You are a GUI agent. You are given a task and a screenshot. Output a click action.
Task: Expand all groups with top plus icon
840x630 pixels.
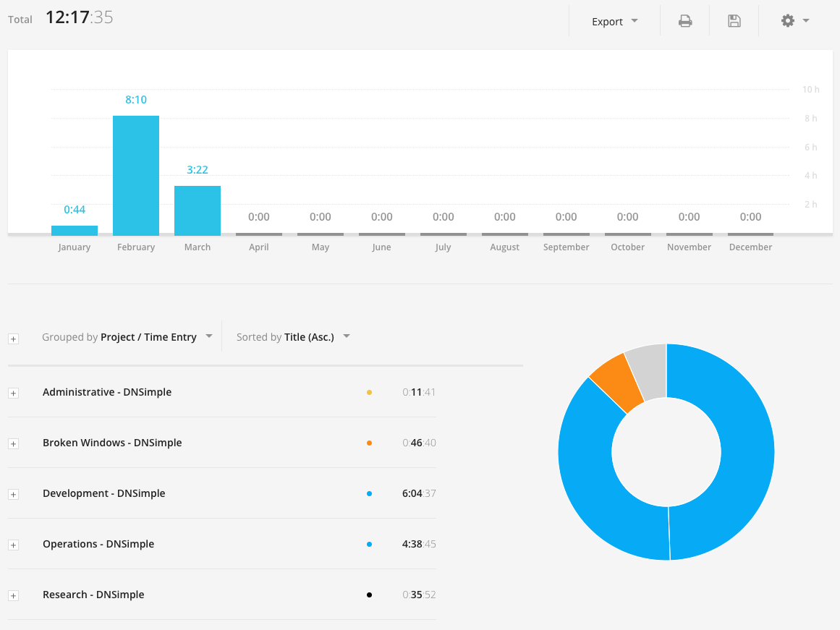[x=14, y=339]
